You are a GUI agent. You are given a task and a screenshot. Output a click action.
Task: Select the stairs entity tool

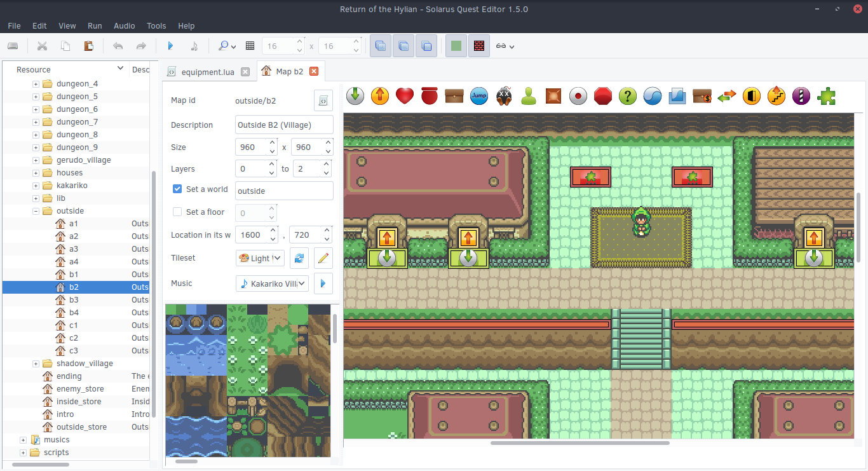pyautogui.click(x=776, y=96)
